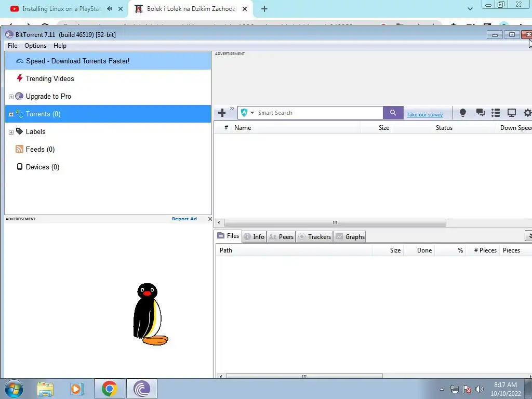Click left arrow of torrent list scrollbar

[x=219, y=222]
